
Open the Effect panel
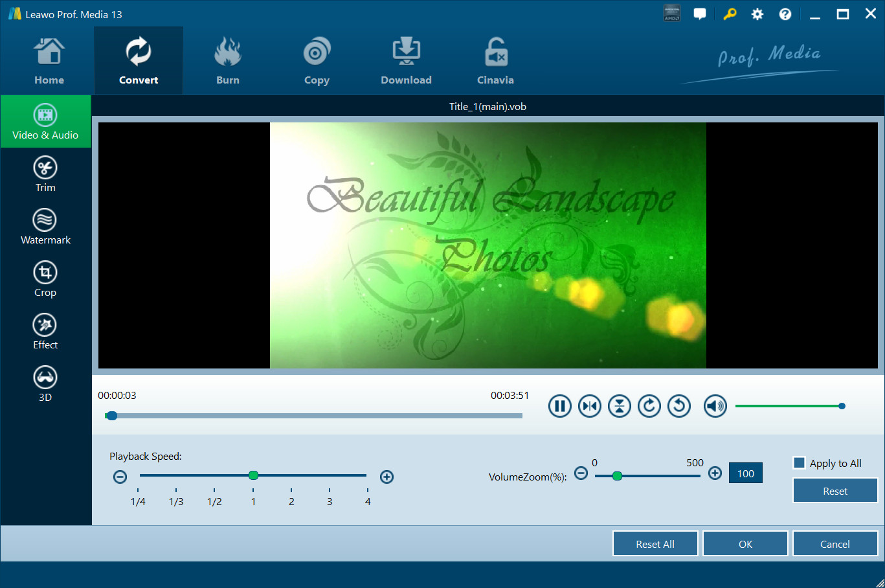(45, 331)
